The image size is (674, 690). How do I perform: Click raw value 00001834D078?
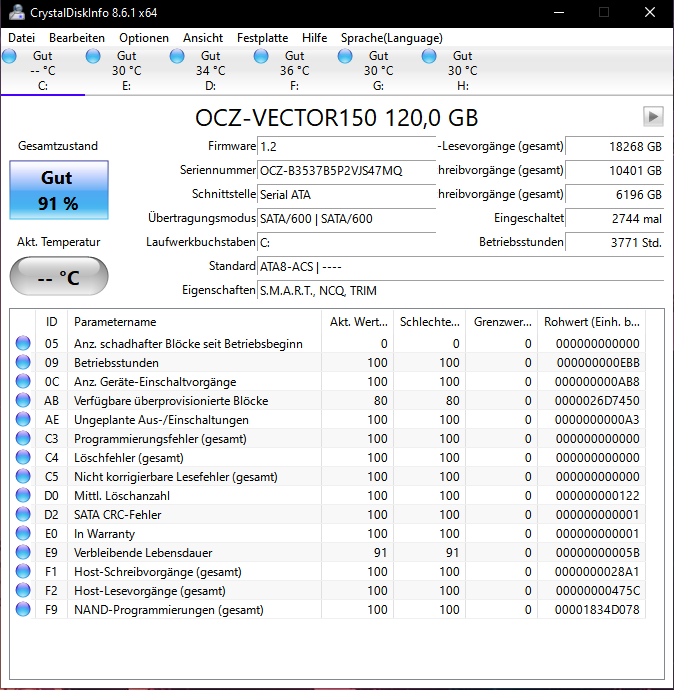click(597, 609)
